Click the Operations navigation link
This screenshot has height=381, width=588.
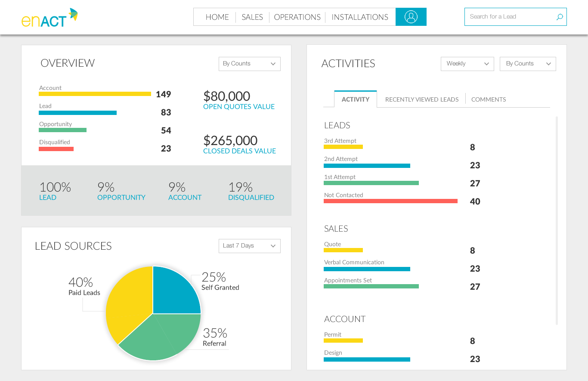297,17
